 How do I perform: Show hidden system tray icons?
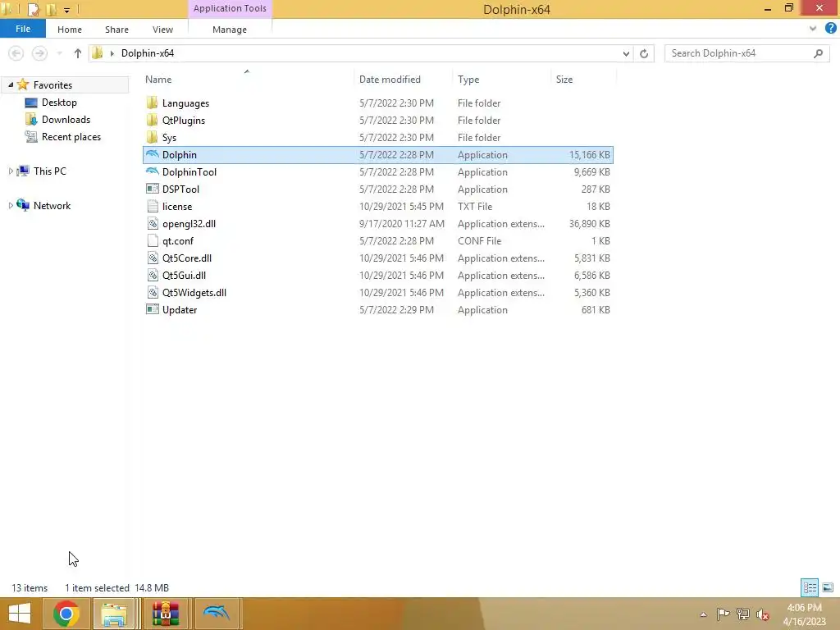(703, 614)
